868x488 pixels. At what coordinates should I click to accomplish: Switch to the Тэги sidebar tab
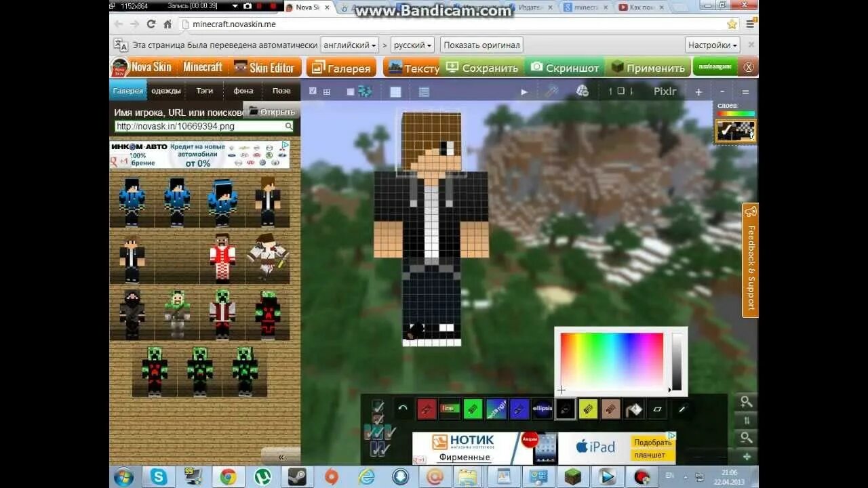pos(204,90)
